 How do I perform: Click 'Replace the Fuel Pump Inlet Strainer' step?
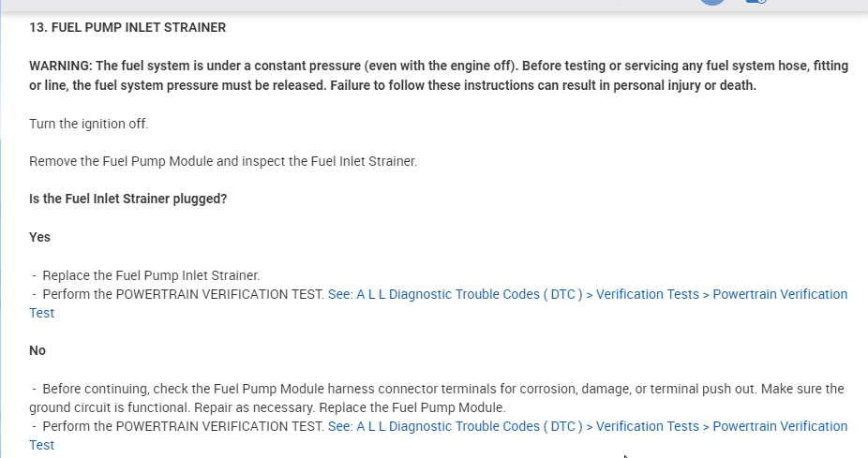pyautogui.click(x=150, y=275)
